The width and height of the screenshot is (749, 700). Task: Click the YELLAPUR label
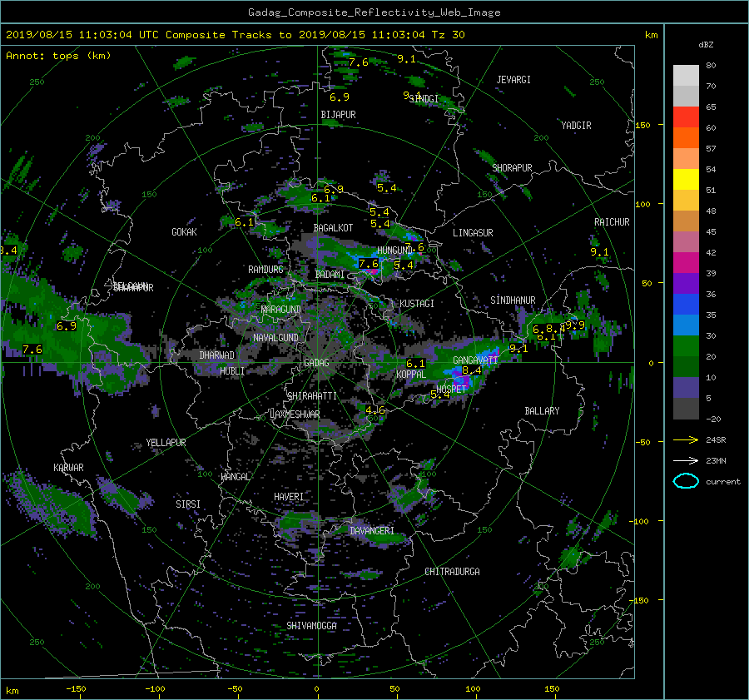(x=166, y=443)
